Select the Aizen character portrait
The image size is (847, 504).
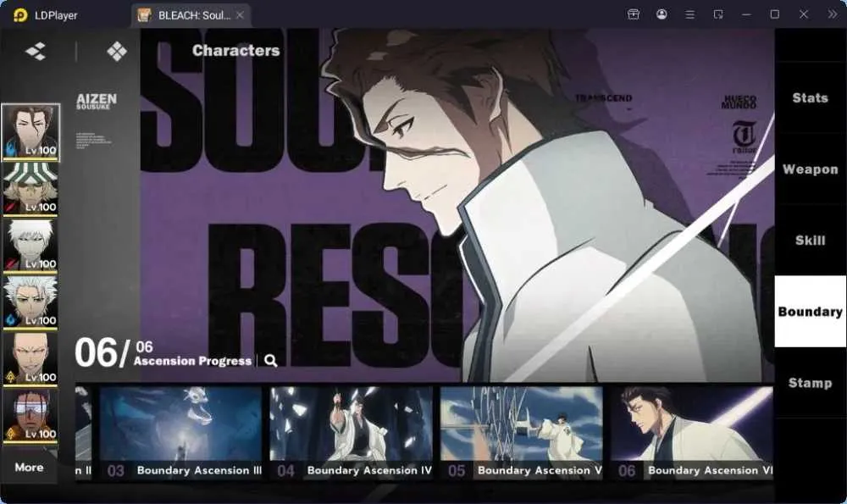click(x=30, y=132)
